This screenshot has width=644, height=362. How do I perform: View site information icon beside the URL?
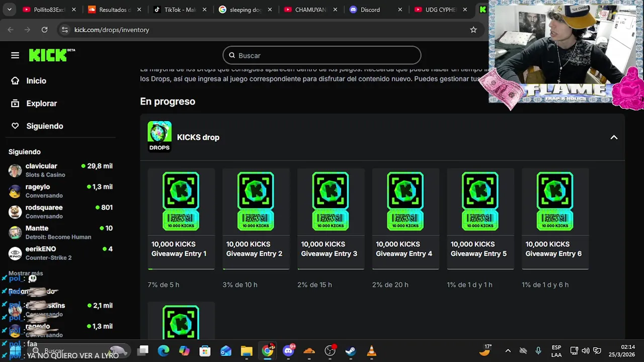[x=64, y=30]
